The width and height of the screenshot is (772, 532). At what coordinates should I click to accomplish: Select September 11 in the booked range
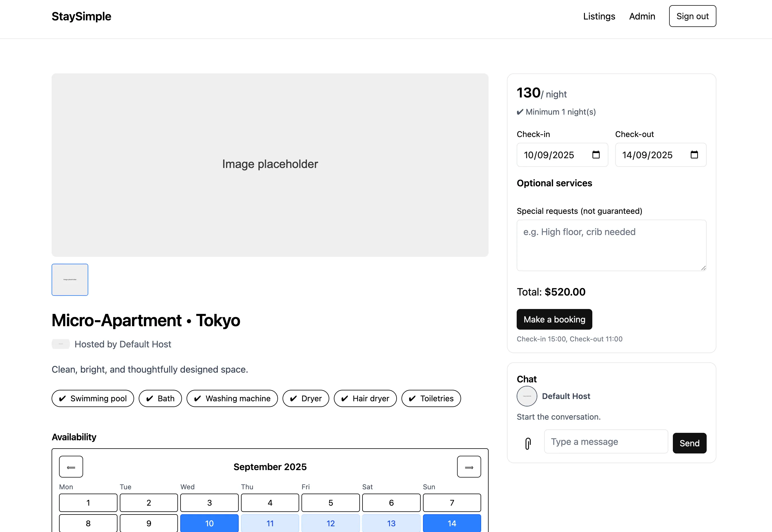(x=270, y=523)
